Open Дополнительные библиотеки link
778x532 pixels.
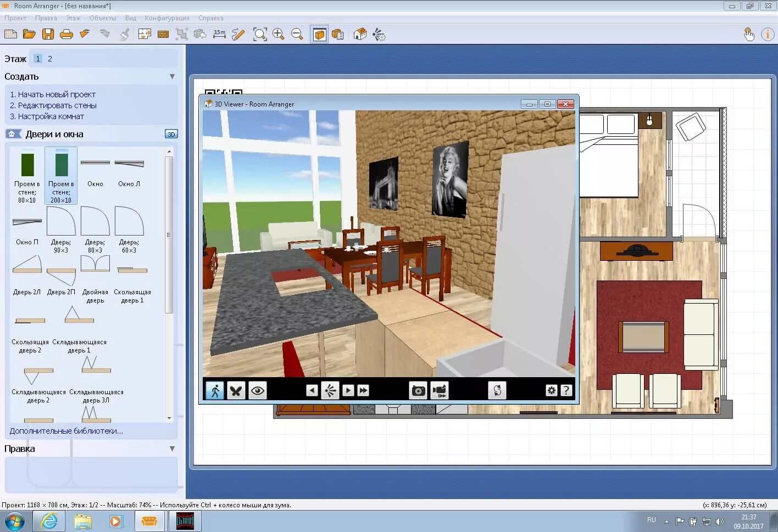tap(66, 431)
